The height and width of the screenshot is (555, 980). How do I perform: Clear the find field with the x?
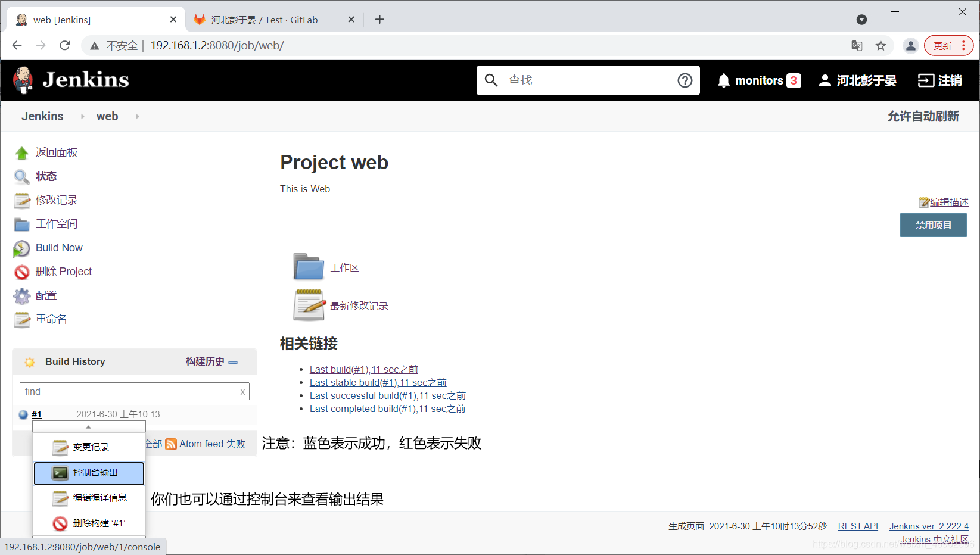pos(242,392)
